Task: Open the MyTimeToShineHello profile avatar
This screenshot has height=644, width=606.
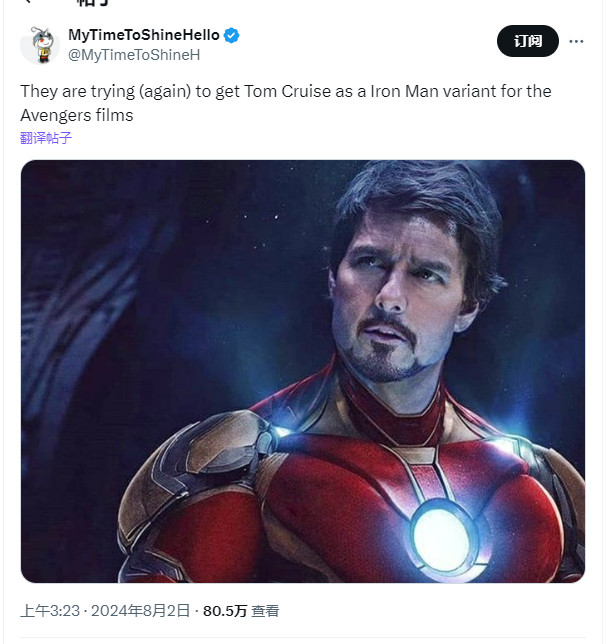Action: tap(40, 45)
